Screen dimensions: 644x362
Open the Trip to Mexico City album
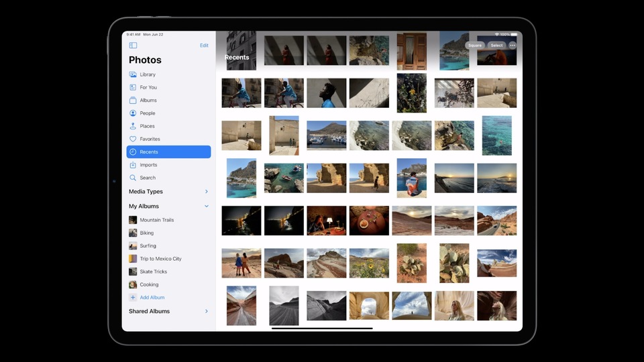168,259
